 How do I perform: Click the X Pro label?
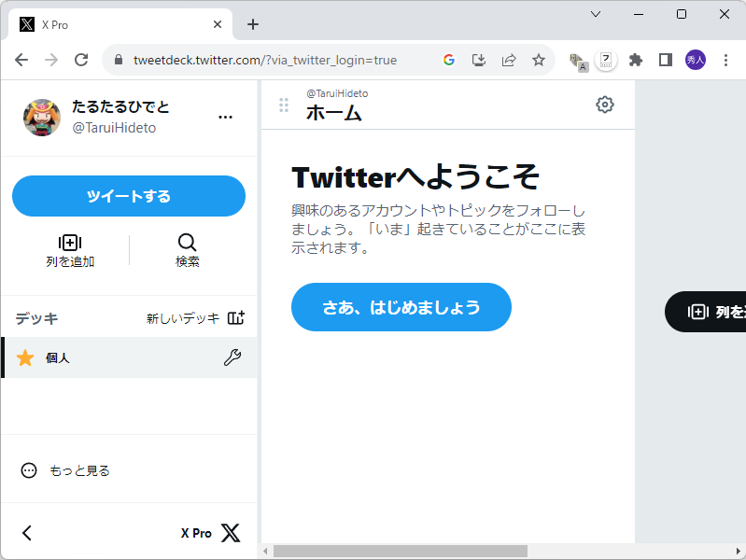(196, 533)
